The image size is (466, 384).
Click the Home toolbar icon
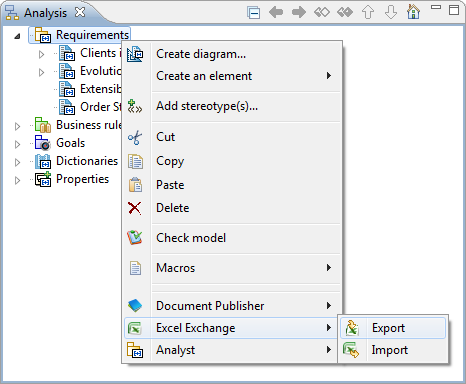pyautogui.click(x=413, y=12)
